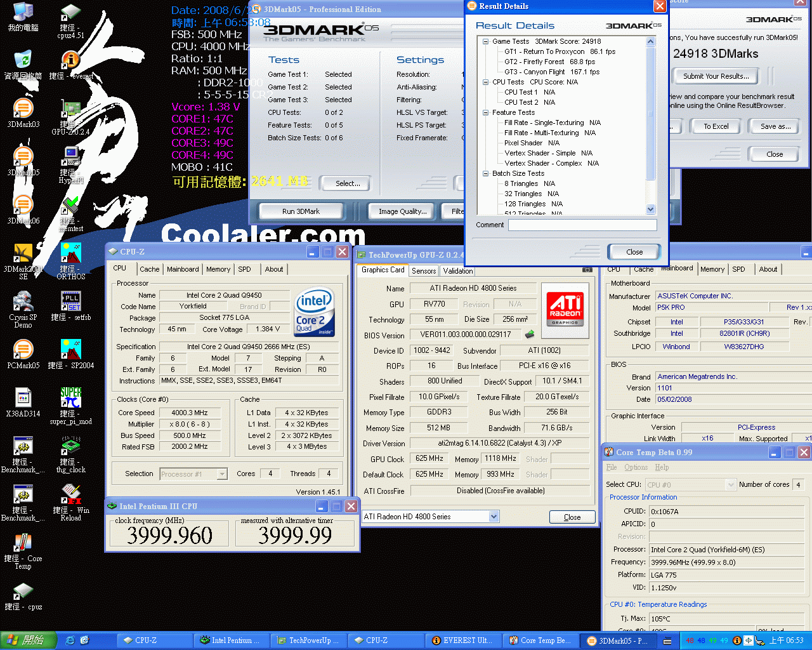This screenshot has height=650, width=812.
Task: Click the GPU-Z BIOS save icon
Action: coord(530,335)
